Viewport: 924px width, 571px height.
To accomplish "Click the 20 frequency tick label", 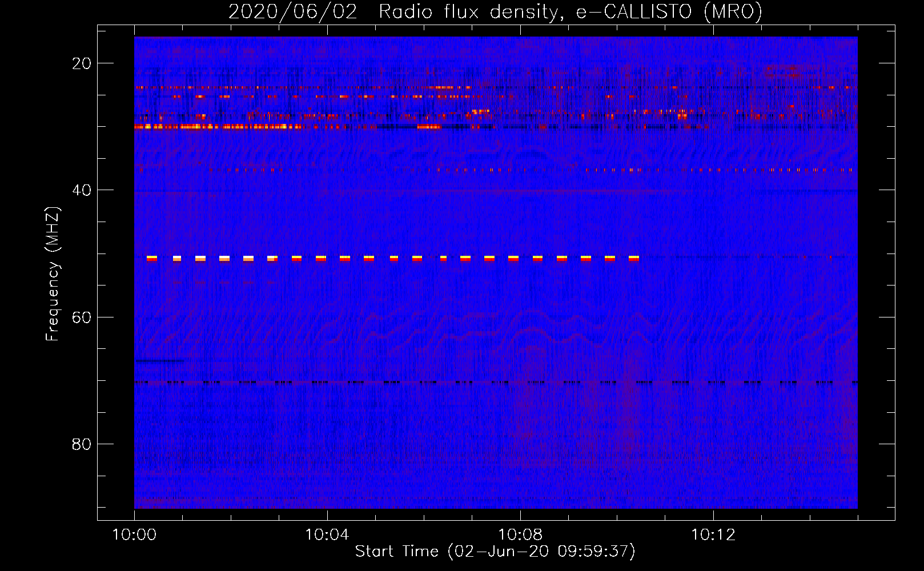I will [82, 63].
